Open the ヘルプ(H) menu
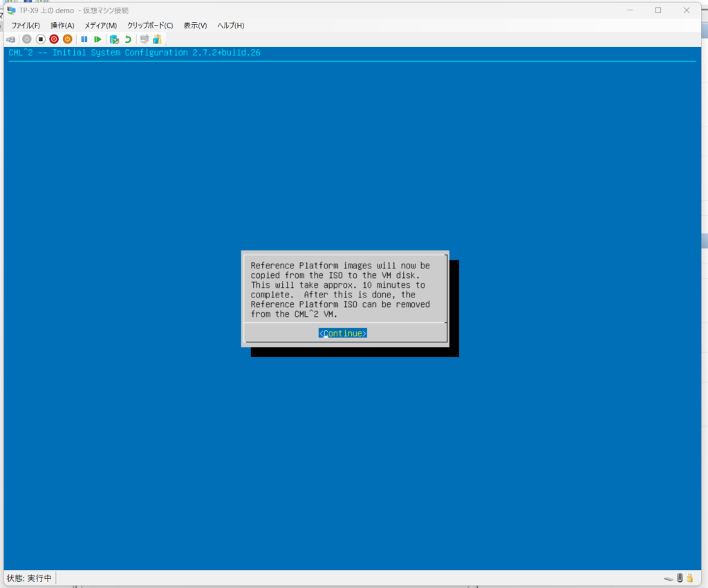 click(231, 26)
